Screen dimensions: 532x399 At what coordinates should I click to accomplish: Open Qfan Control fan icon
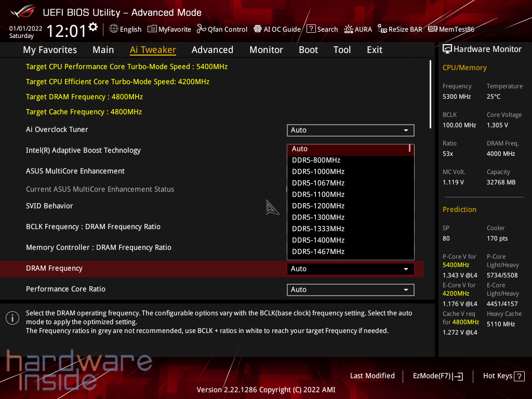201,29
